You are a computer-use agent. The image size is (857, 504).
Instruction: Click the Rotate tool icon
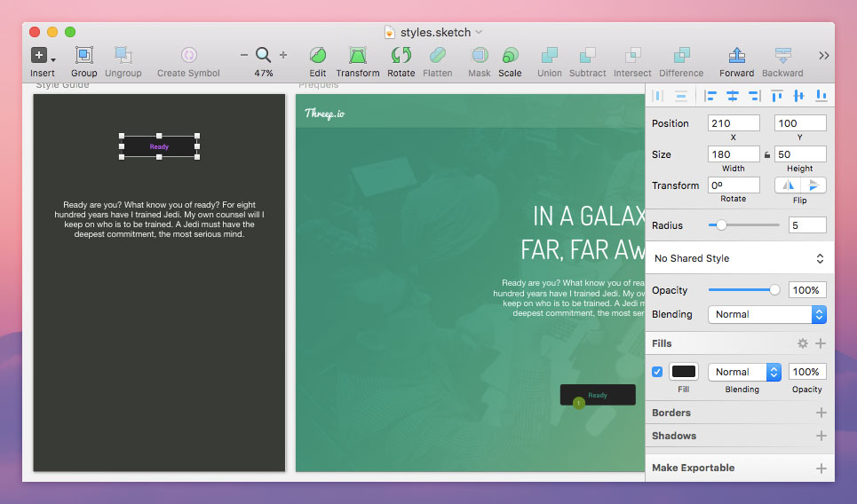[401, 55]
